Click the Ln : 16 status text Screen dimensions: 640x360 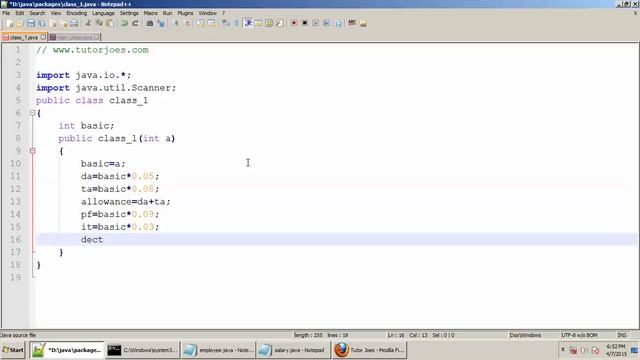396,335
